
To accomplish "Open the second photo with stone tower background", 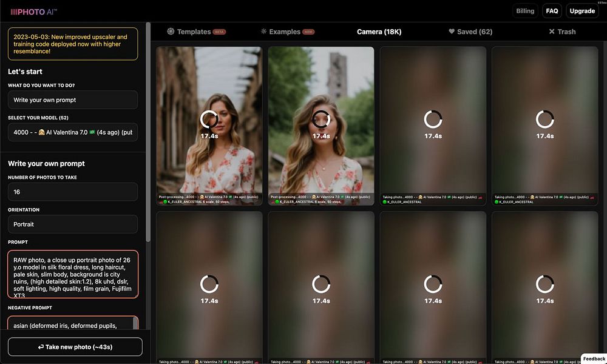I will 321,126.
